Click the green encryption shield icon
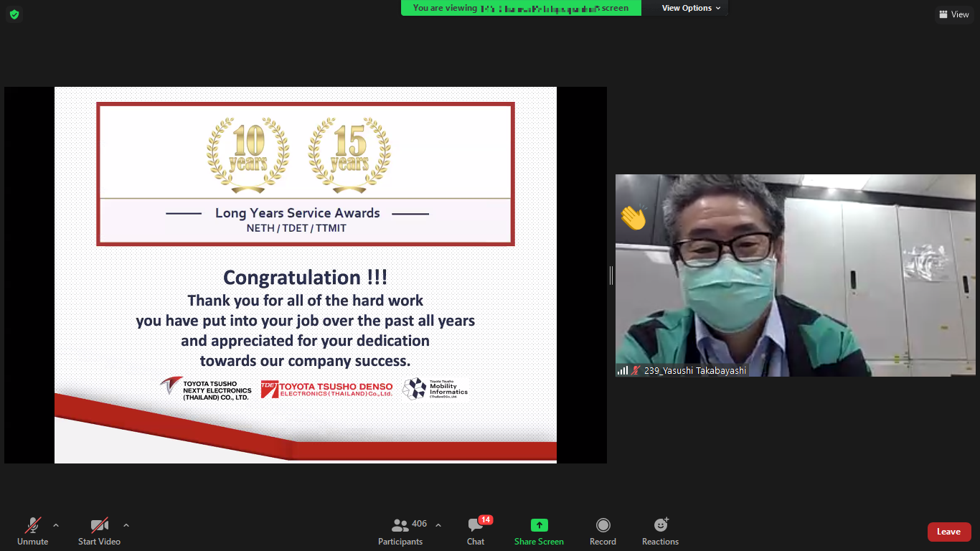 (x=14, y=14)
